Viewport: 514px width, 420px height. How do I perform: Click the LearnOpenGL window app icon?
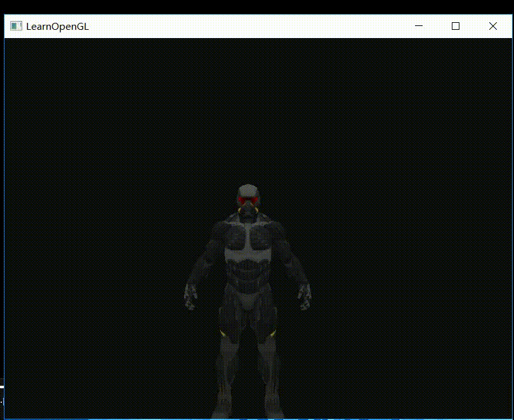pos(16,26)
